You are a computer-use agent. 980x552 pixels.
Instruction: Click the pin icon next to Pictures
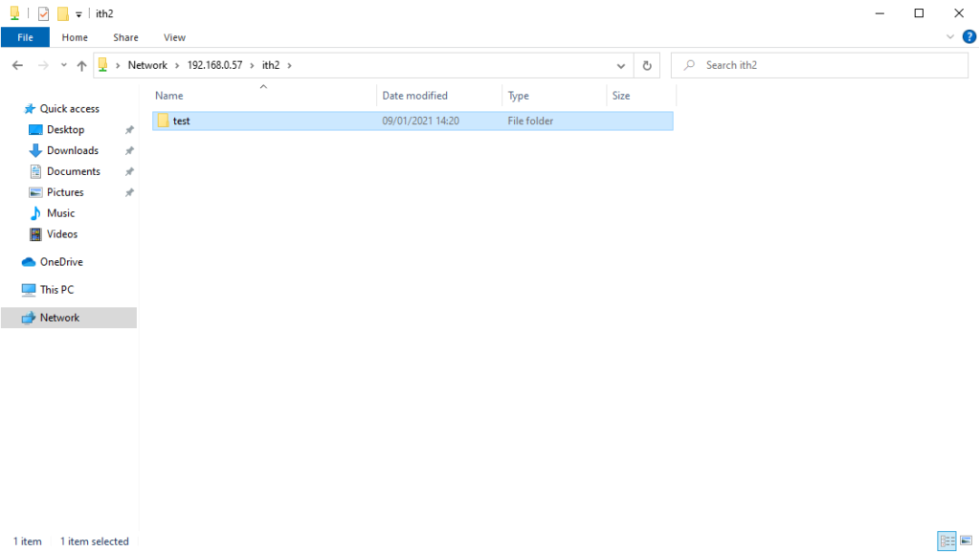(x=129, y=192)
